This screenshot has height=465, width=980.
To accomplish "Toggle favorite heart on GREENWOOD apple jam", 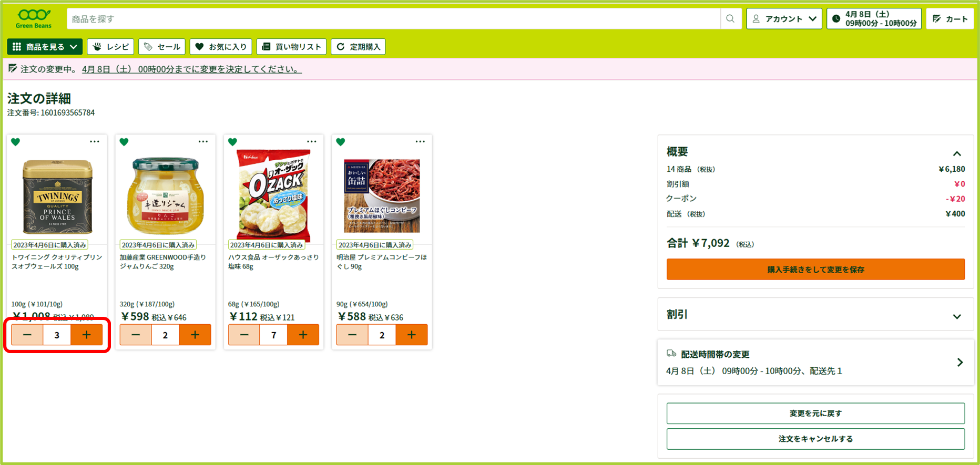I will [x=124, y=142].
